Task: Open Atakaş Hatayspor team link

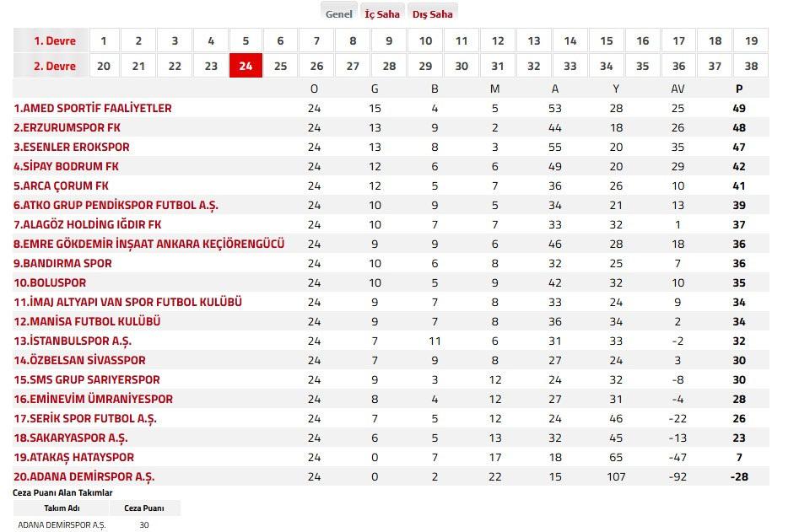Action: (x=73, y=457)
